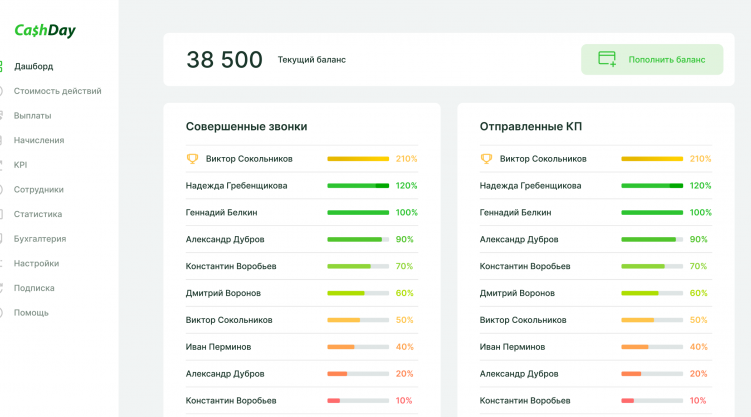Go to Стоимость действий in sidebar
Screen dimensions: 751x417
(57, 91)
